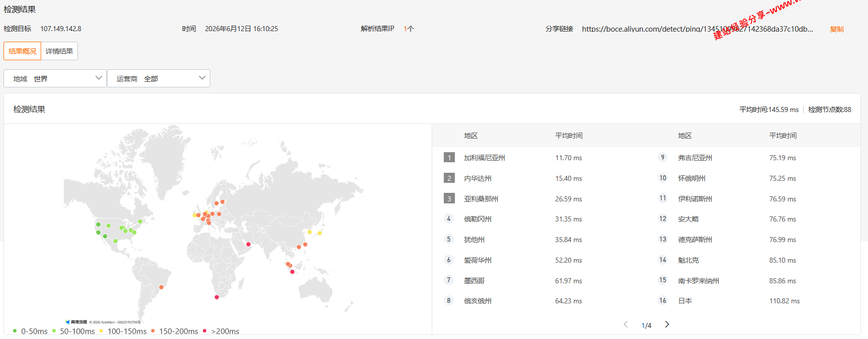
Task: Select rank 10 row 怀俄明州
Action: click(753, 178)
